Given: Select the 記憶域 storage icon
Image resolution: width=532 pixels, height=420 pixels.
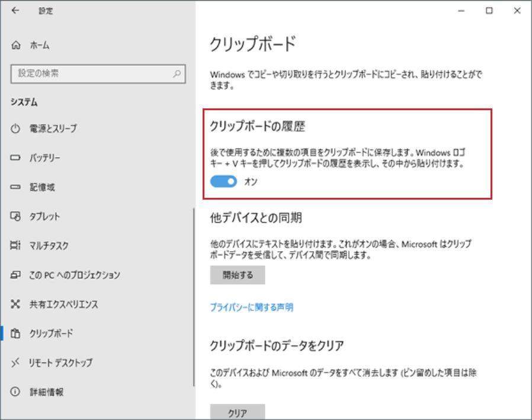Looking at the screenshot, I should tap(15, 187).
